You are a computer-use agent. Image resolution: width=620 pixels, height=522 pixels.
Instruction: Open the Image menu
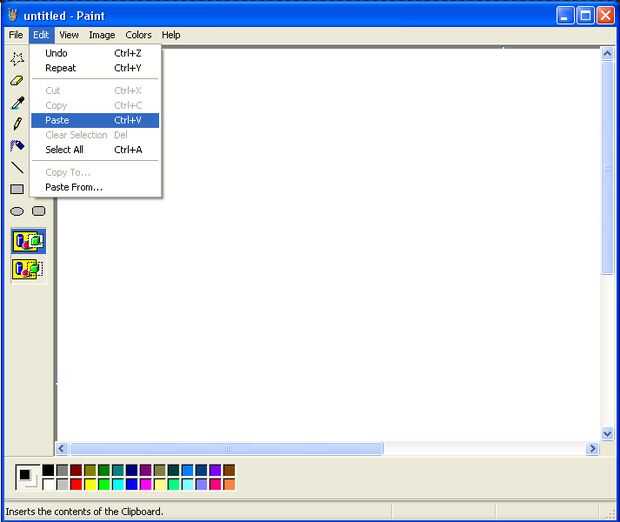102,35
